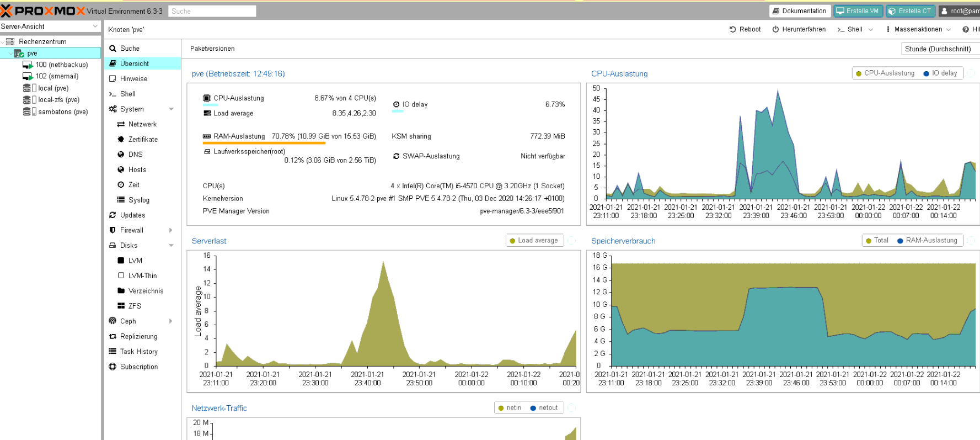Collapse the System submenu arrow
980x440 pixels.
[172, 109]
